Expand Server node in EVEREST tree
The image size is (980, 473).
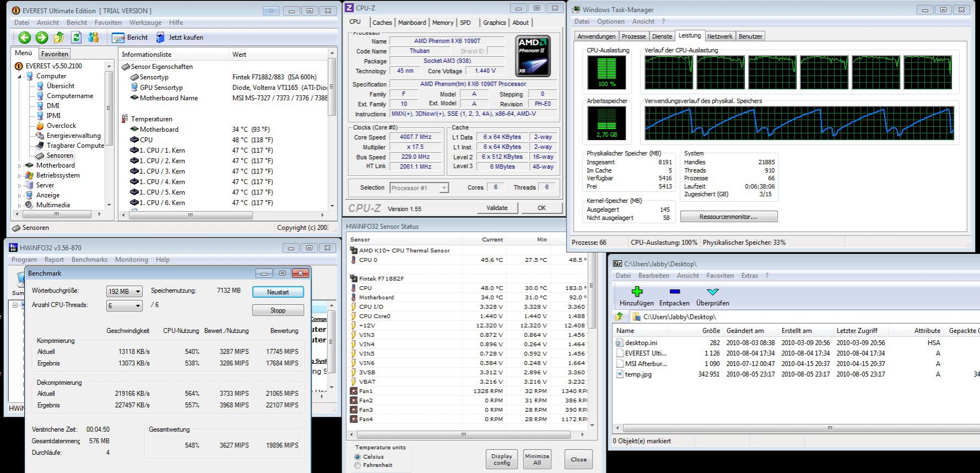(20, 185)
